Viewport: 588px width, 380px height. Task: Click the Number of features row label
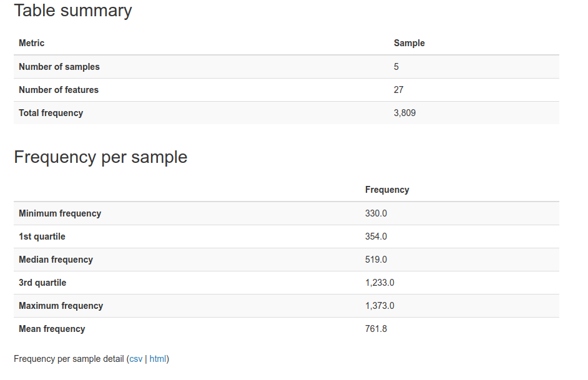pyautogui.click(x=59, y=90)
